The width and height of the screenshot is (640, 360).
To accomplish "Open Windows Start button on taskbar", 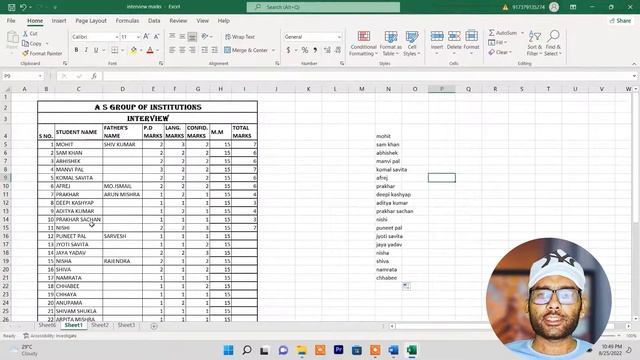I will pos(229,350).
